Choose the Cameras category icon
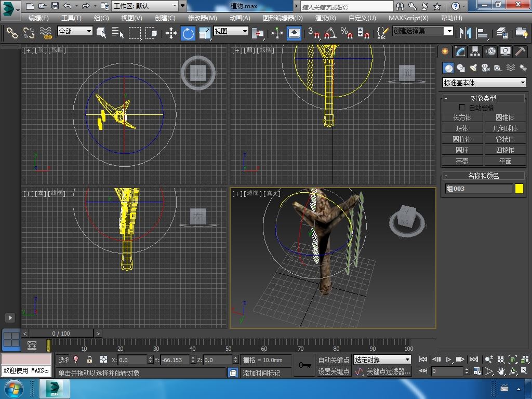This screenshot has height=399, width=532. click(486, 68)
